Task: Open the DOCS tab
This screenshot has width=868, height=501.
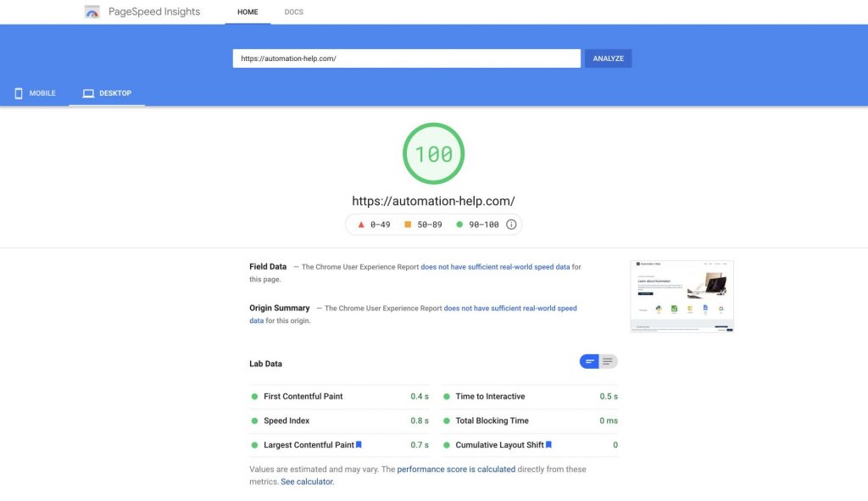Action: point(293,12)
